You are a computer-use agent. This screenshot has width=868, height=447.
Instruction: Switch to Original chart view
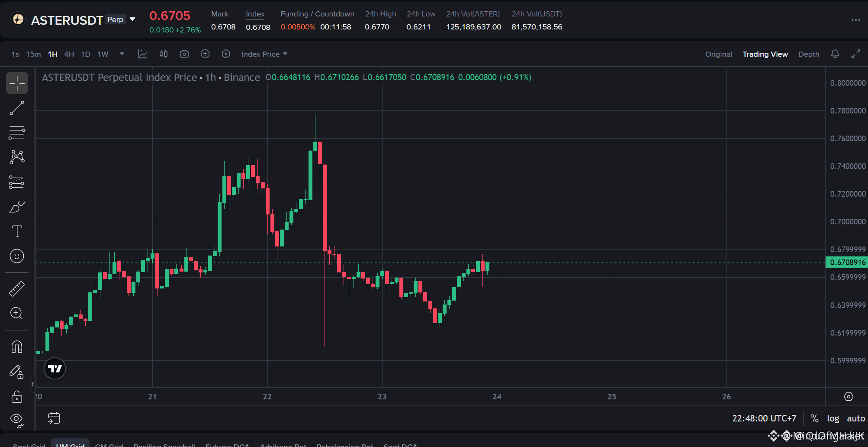pos(719,54)
